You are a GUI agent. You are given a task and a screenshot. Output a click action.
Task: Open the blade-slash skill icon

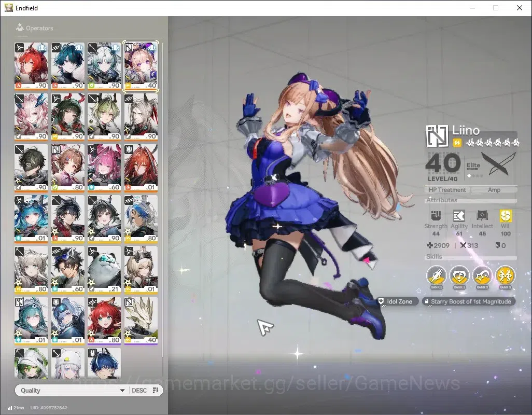coord(436,275)
